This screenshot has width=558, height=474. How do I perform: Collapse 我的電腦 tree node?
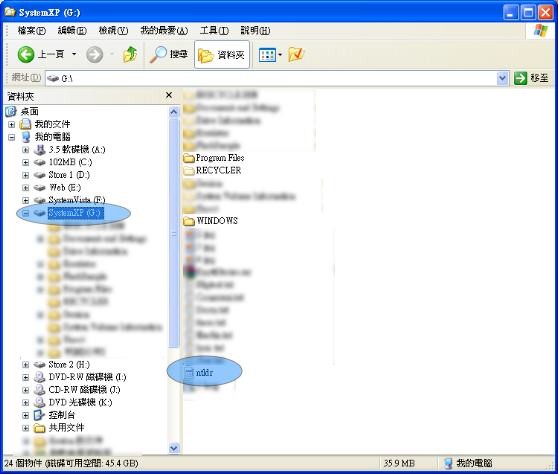pos(11,137)
